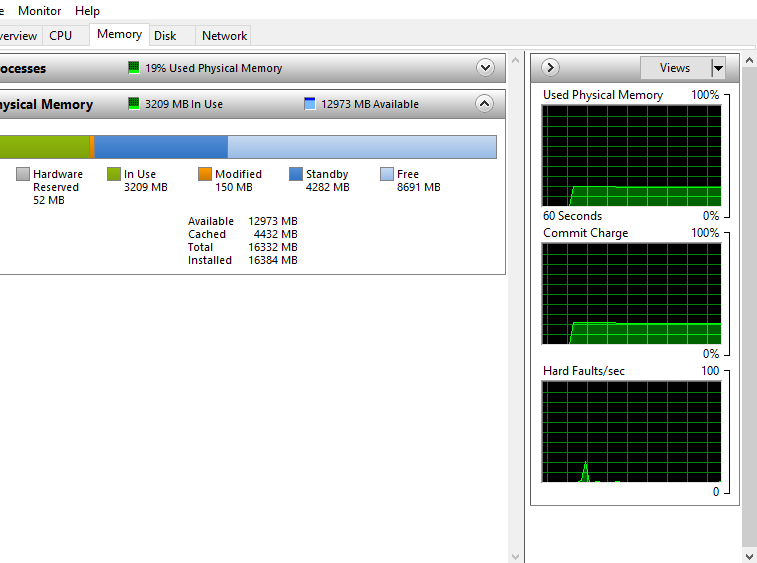Click the green In Use memory meter icon

click(x=134, y=104)
